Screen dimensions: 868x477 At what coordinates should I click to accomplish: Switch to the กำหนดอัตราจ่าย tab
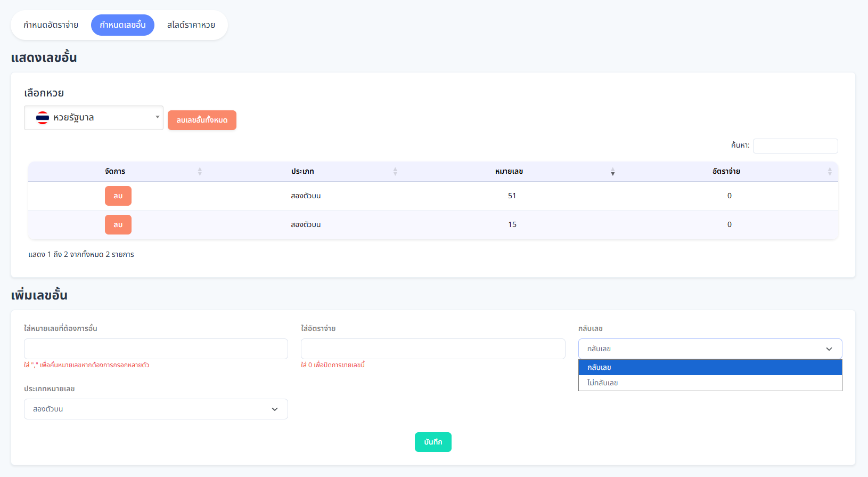(x=51, y=25)
